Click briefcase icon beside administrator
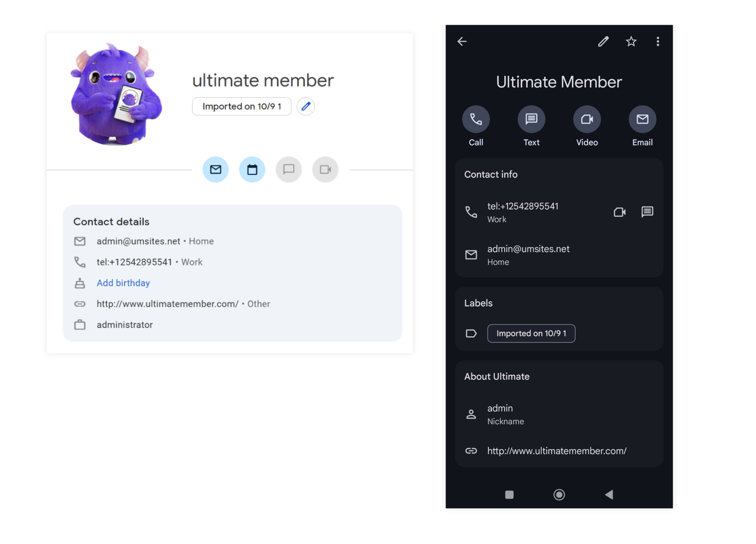 [80, 325]
